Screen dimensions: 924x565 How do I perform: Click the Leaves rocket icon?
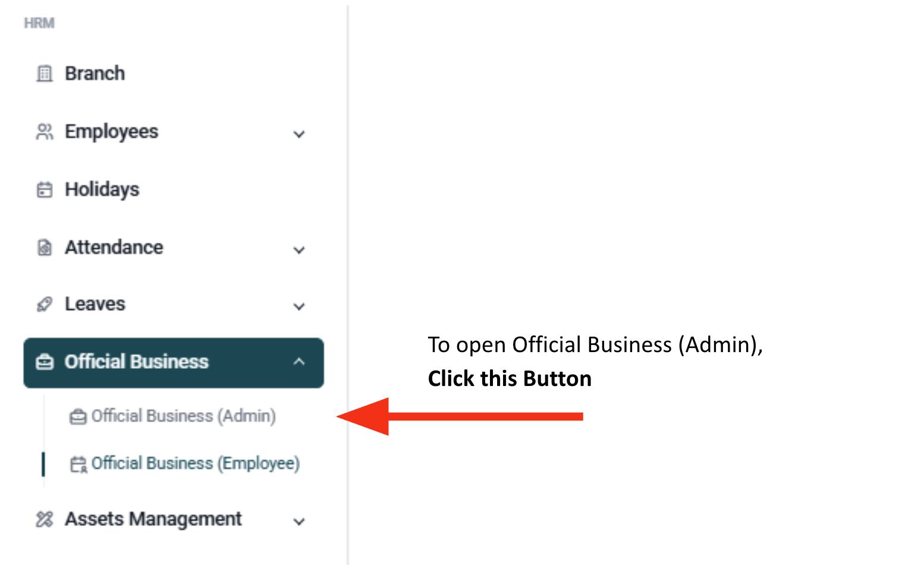pyautogui.click(x=45, y=305)
